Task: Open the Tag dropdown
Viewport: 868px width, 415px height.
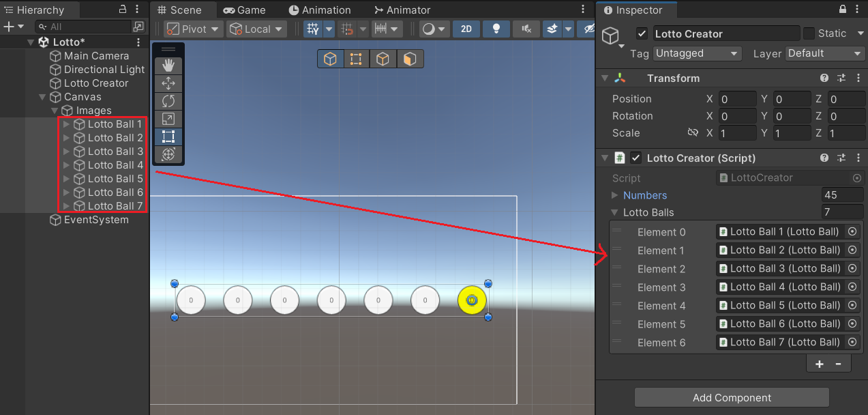Action: pos(697,53)
